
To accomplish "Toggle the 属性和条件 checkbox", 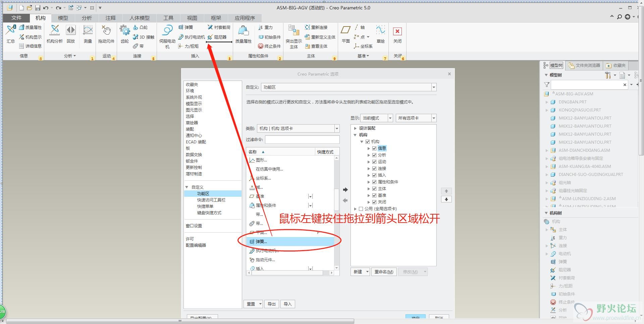I will pyautogui.click(x=374, y=182).
